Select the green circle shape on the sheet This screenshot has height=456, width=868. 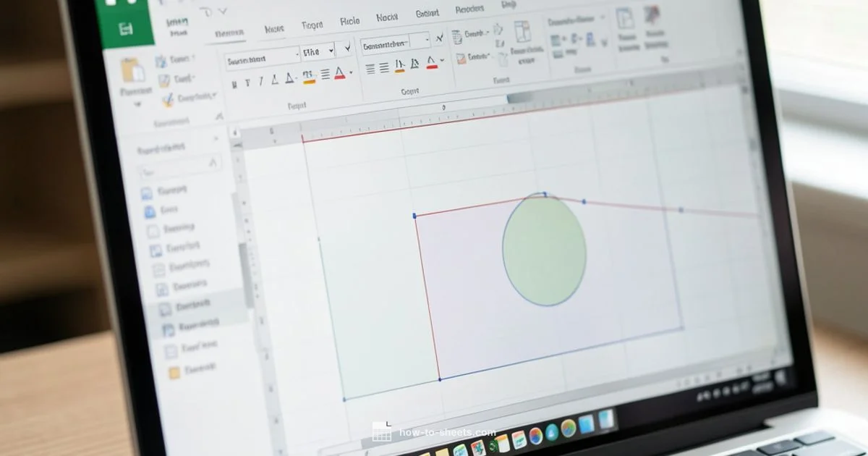coord(544,250)
